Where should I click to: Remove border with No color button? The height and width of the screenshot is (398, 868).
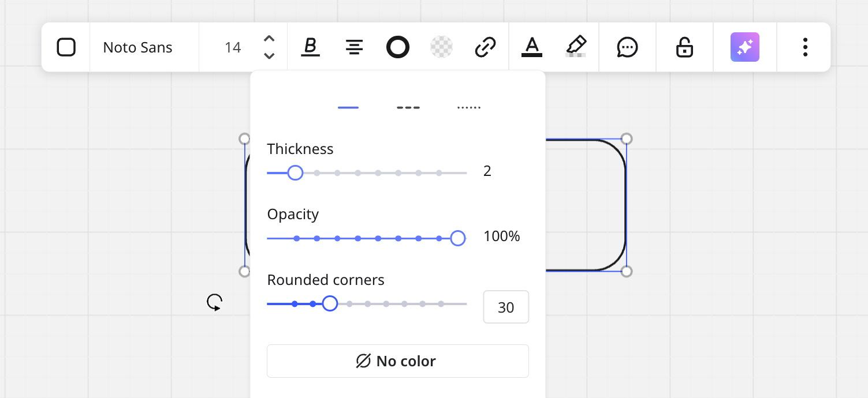(397, 361)
